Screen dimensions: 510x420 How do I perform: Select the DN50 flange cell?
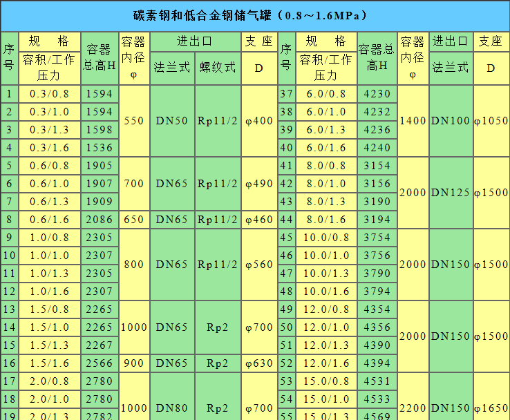172,121
